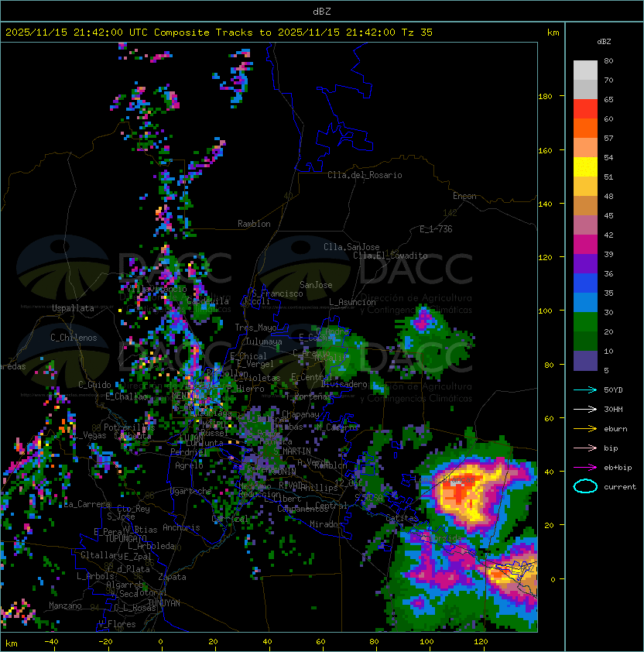Click the 'km' label at bottom left
644x652 pixels.
tap(12, 643)
